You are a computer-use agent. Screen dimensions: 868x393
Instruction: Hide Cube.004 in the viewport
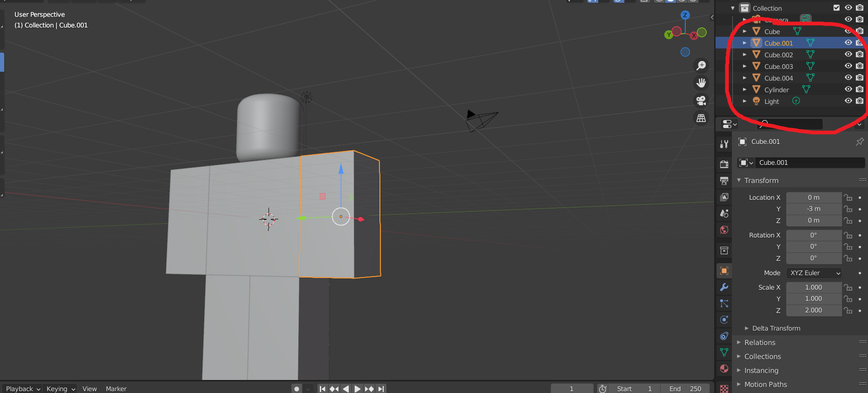pyautogui.click(x=848, y=78)
